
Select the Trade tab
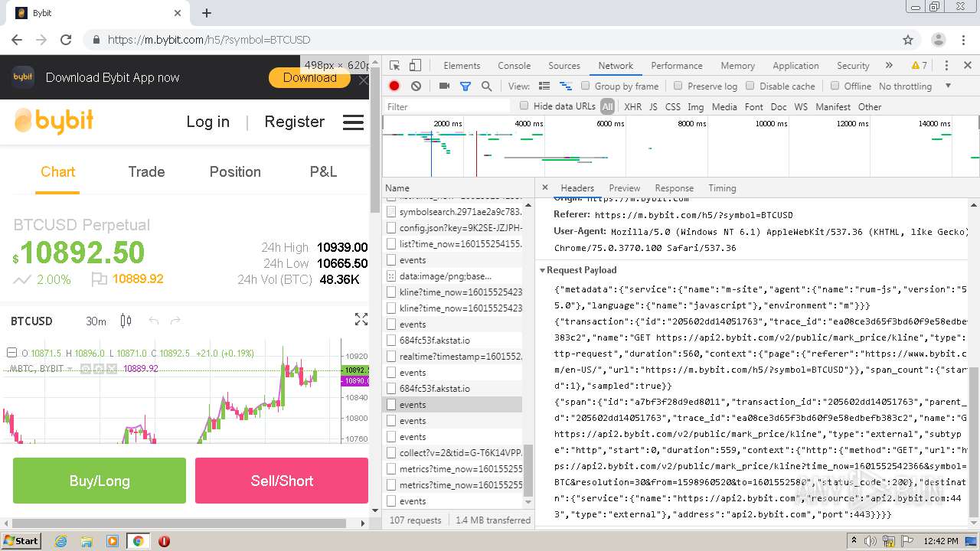click(146, 172)
